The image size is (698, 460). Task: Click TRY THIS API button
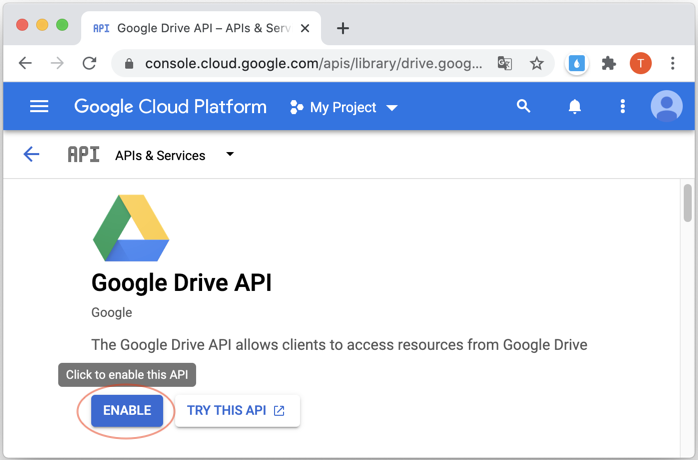[237, 411]
